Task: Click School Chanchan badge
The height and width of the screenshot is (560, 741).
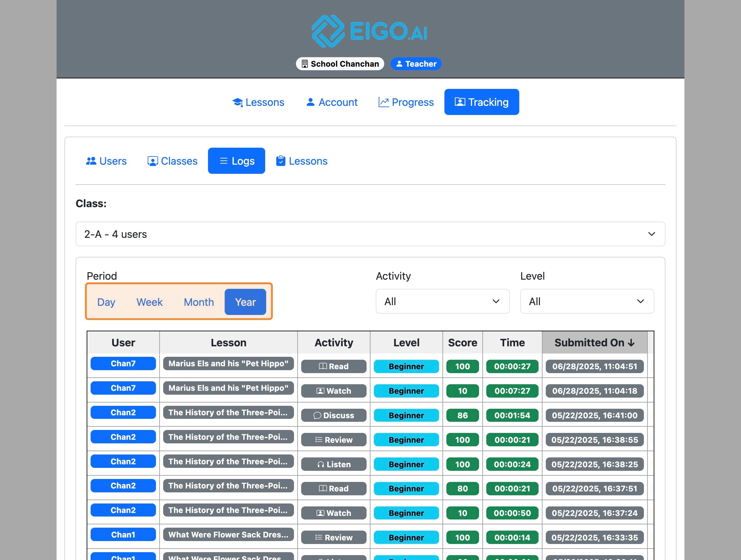Action: (x=340, y=64)
